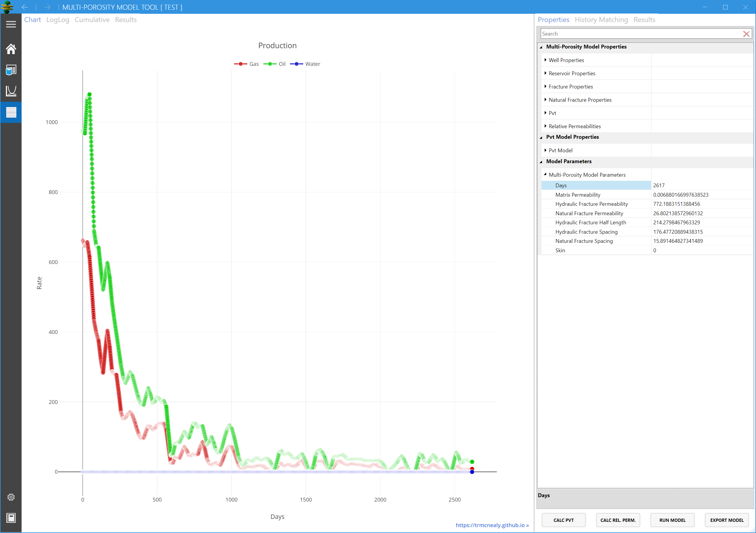Viewport: 756px width, 533px height.
Task: Open the trmcnealy.github.io link
Action: pos(492,525)
